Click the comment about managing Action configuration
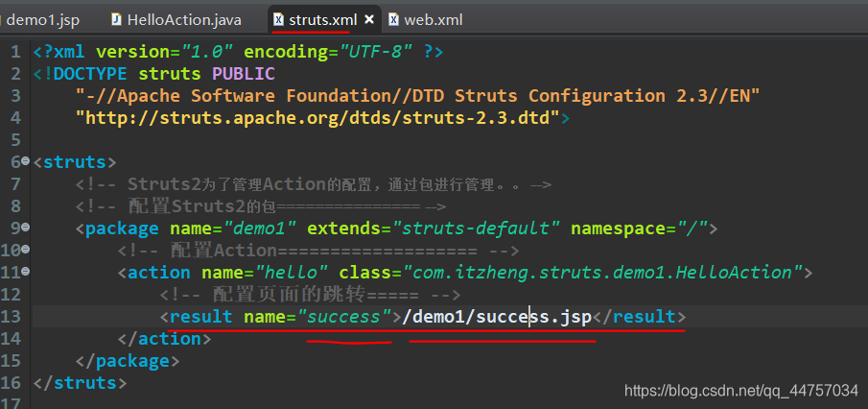This screenshot has width=868, height=409. [314, 184]
